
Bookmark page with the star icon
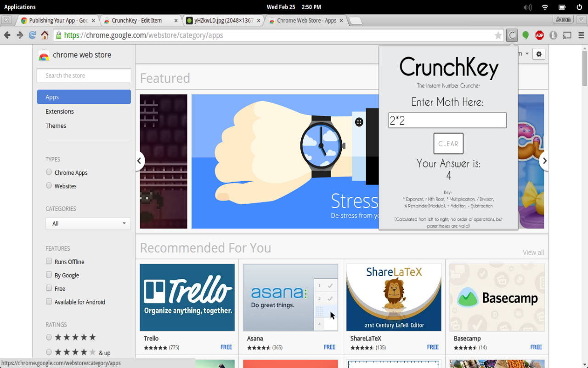498,35
